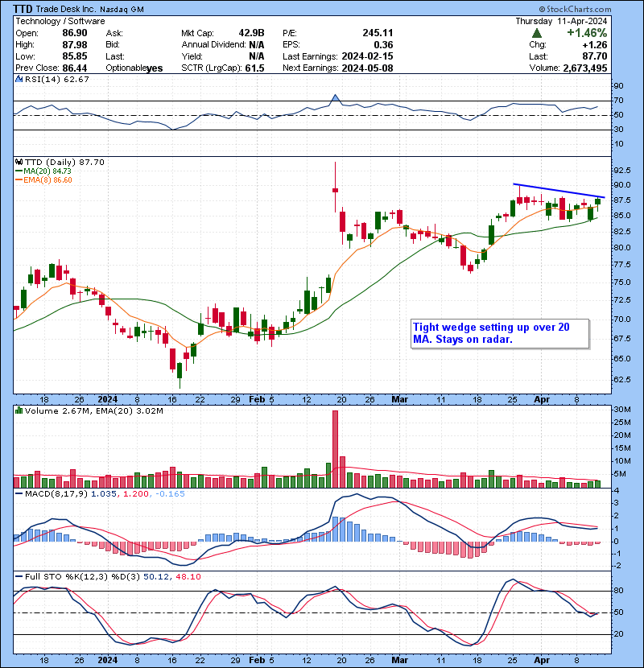Click the 30M volume axis label
644x668 pixels.
coord(621,410)
